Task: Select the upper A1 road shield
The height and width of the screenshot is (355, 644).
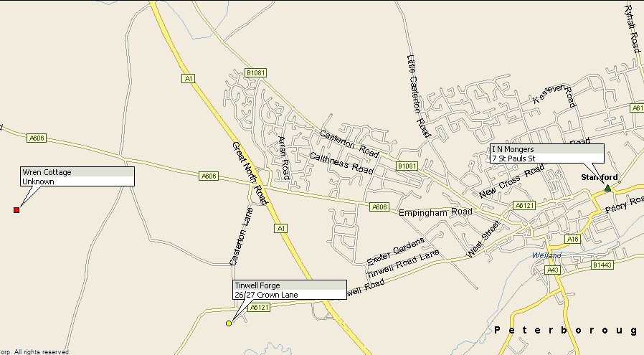Action: tap(188, 78)
